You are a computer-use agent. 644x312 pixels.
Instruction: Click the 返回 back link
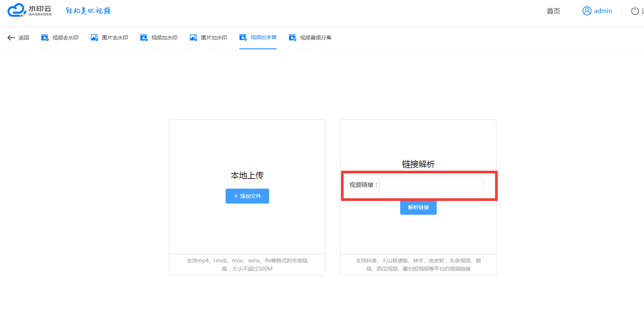click(18, 38)
